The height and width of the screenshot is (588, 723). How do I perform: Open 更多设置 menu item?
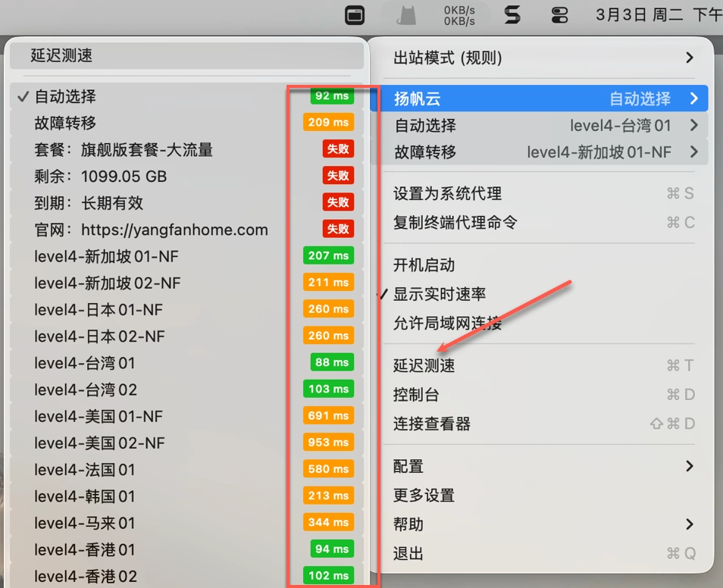(x=539, y=496)
